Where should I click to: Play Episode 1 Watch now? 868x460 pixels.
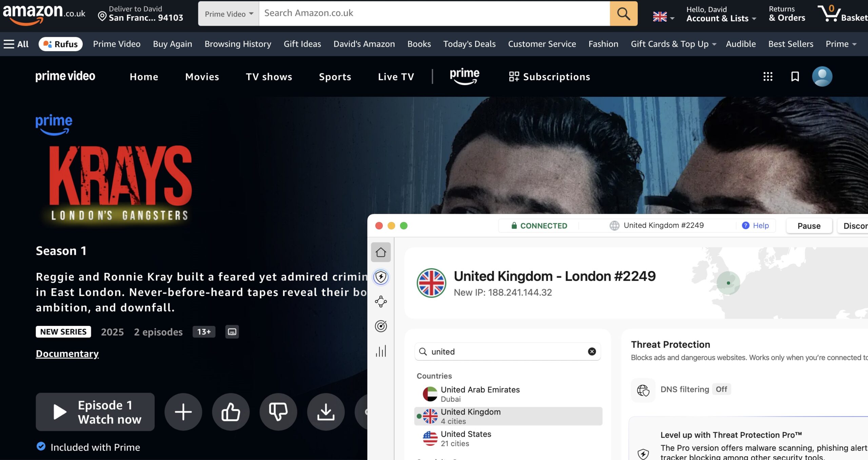[95, 412]
